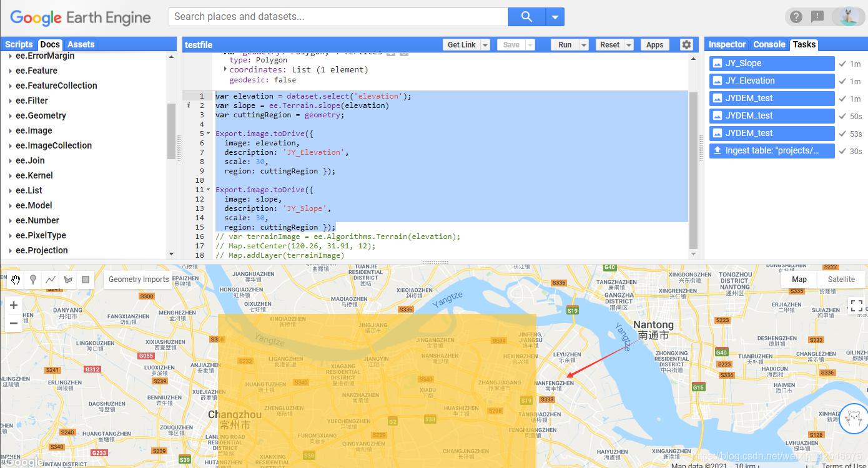Screen dimensions: 868x468
Task: Open the feedback exclamation icon
Action: click(817, 17)
